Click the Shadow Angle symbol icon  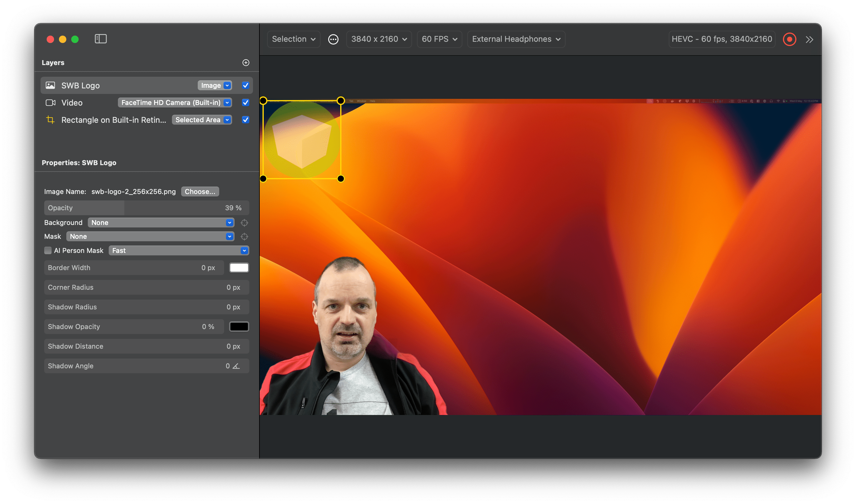(236, 366)
